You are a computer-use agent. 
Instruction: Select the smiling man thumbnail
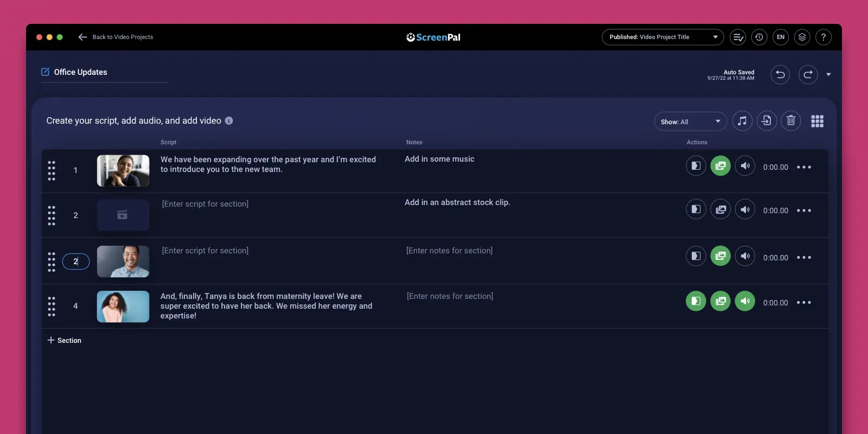(123, 261)
